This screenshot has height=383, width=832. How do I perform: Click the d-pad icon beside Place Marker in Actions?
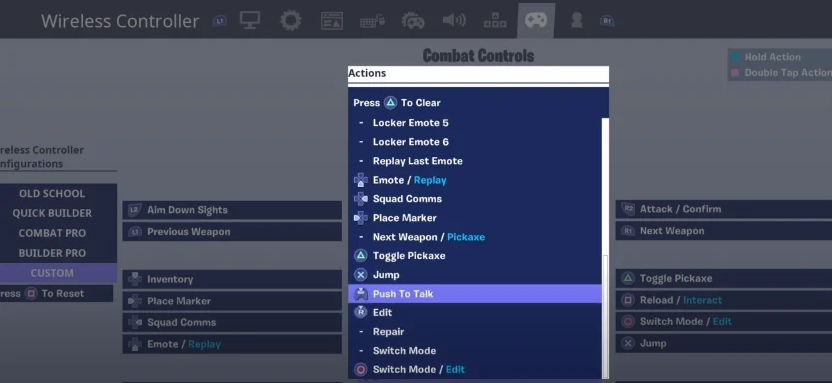pos(361,217)
